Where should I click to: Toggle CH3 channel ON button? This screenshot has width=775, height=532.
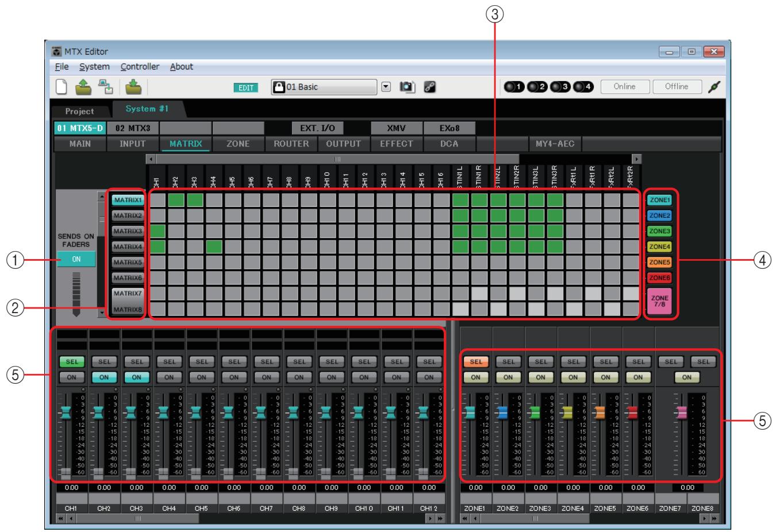click(136, 377)
